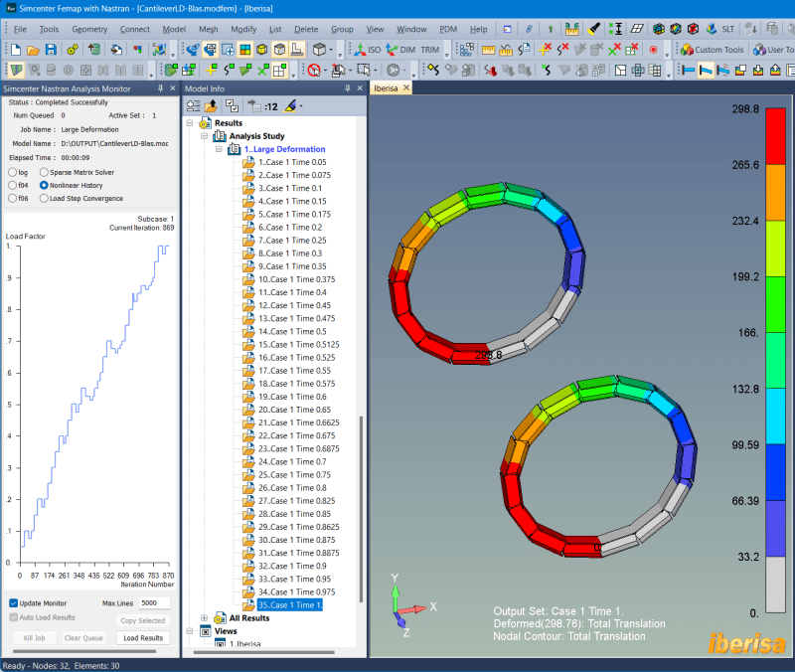
Task: Expand the All Results node
Action: pyautogui.click(x=204, y=617)
